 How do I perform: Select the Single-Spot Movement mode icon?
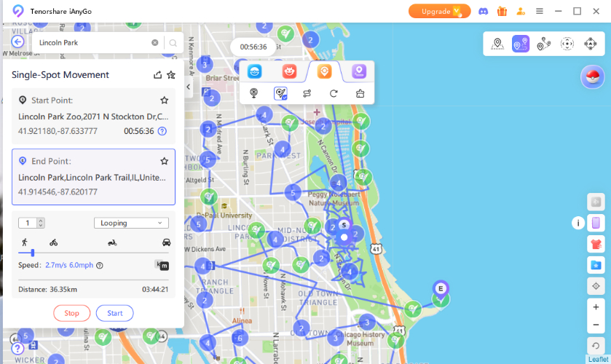pos(521,44)
